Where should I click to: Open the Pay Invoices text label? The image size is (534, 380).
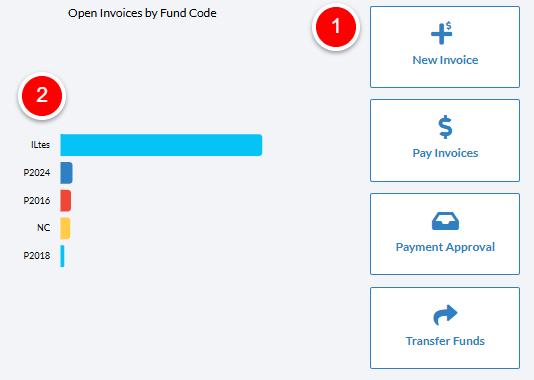(x=445, y=153)
